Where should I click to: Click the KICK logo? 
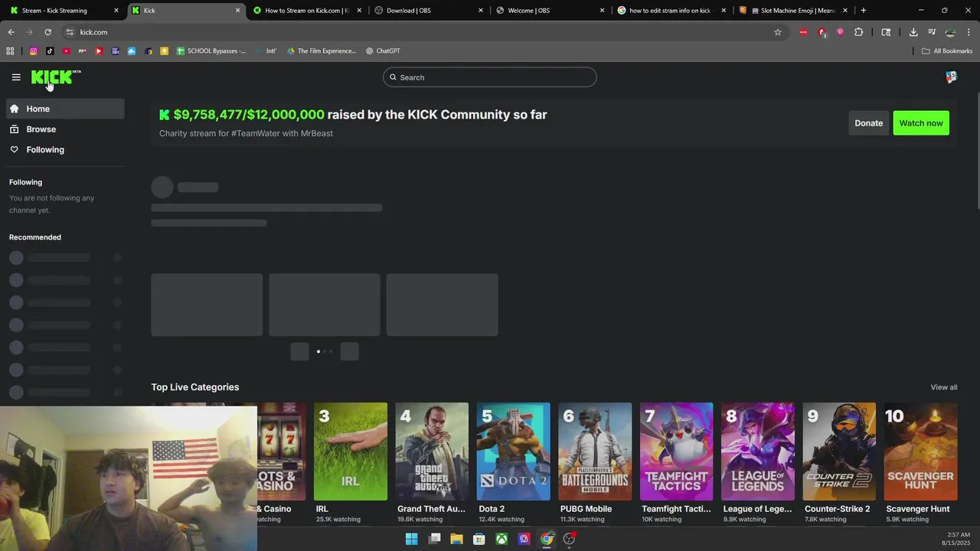pos(55,77)
